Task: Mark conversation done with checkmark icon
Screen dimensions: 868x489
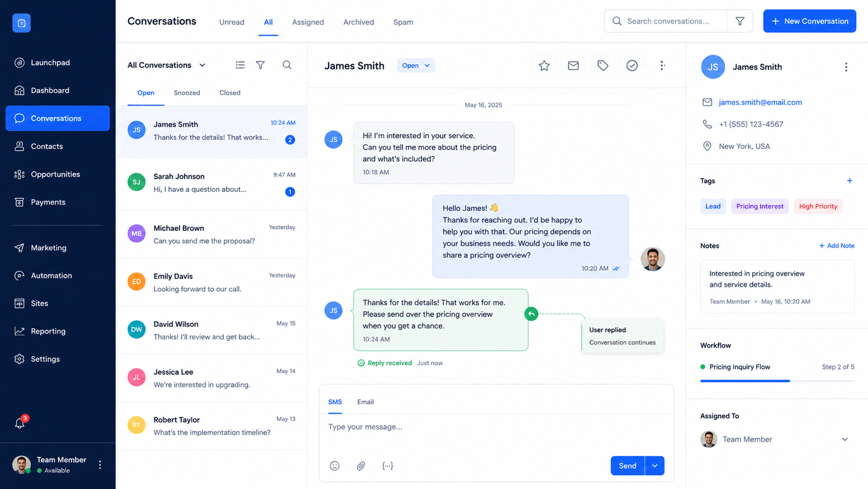Action: click(632, 65)
